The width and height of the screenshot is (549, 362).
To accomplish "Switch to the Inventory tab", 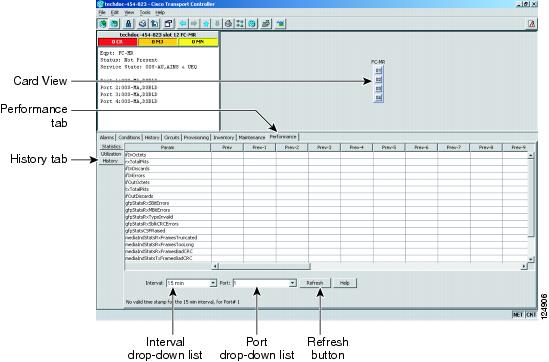I will (224, 138).
